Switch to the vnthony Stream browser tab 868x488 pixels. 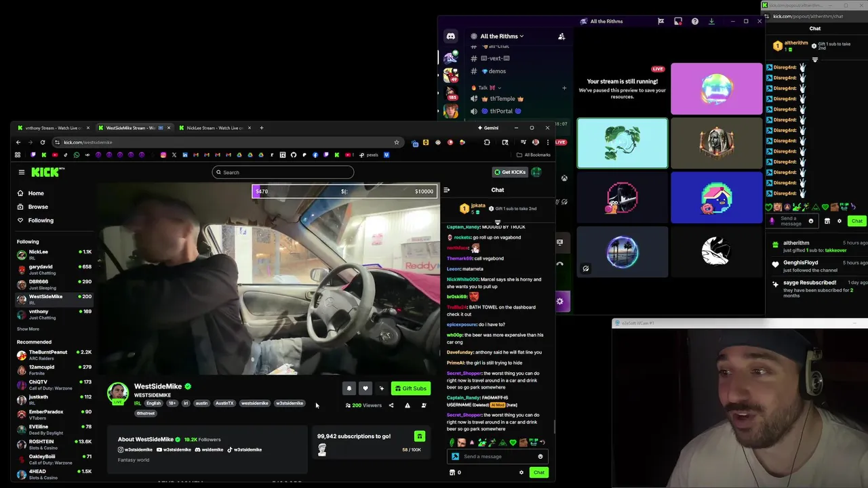pyautogui.click(x=53, y=128)
